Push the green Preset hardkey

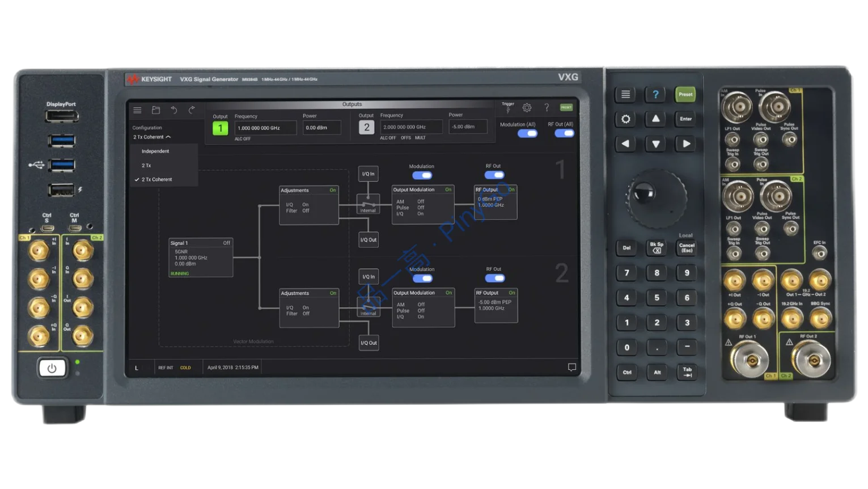pos(685,94)
